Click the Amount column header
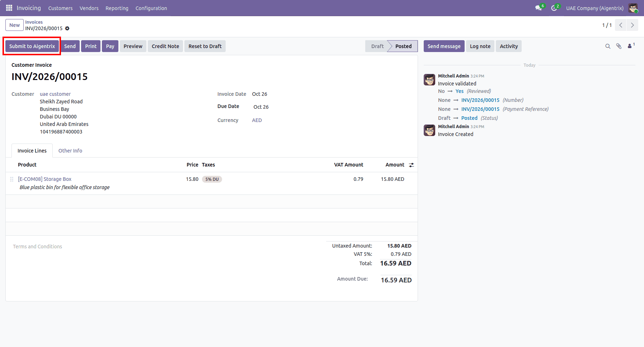 pyautogui.click(x=395, y=165)
